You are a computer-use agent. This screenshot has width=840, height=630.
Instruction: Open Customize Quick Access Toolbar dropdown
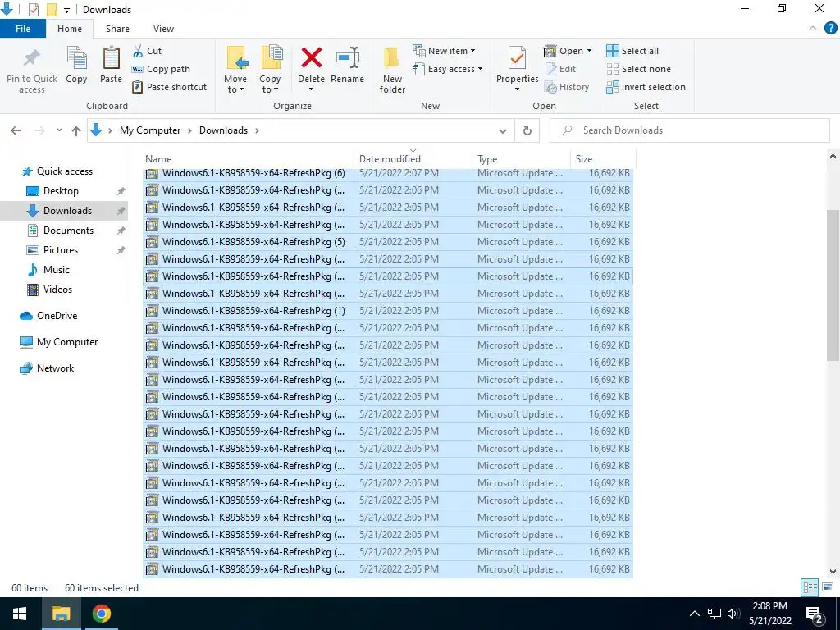66,10
